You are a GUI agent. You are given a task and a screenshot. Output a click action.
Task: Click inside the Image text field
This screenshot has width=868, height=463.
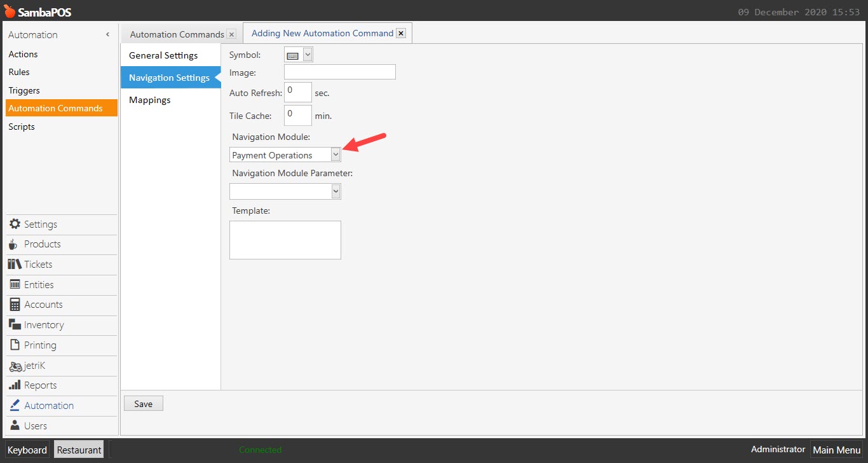339,72
